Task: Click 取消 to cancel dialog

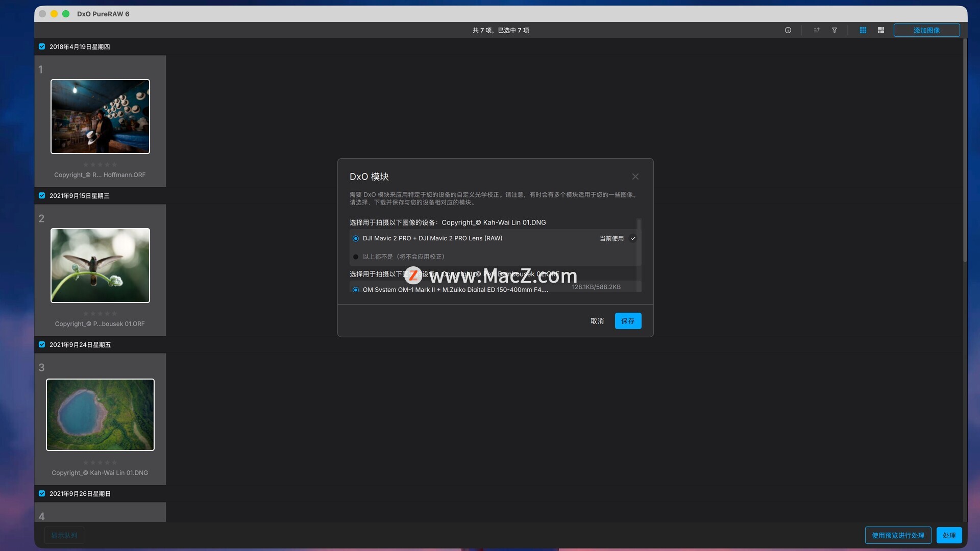Action: [597, 321]
